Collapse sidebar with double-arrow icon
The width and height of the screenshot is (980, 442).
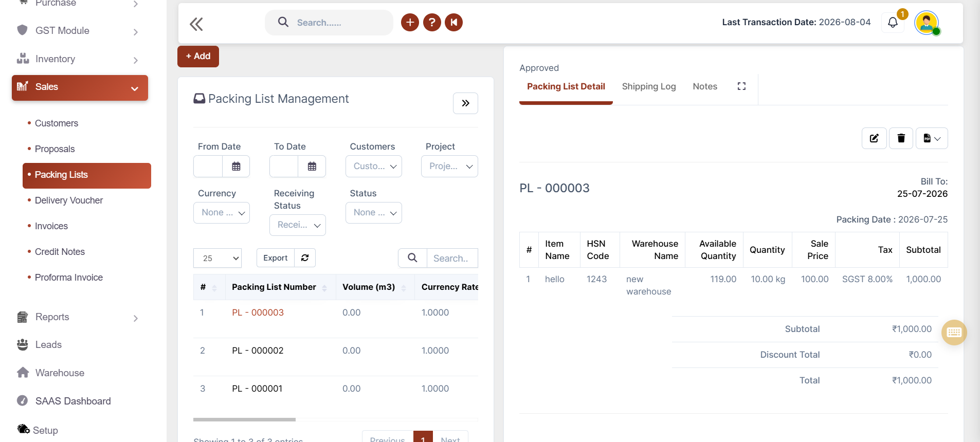196,24
